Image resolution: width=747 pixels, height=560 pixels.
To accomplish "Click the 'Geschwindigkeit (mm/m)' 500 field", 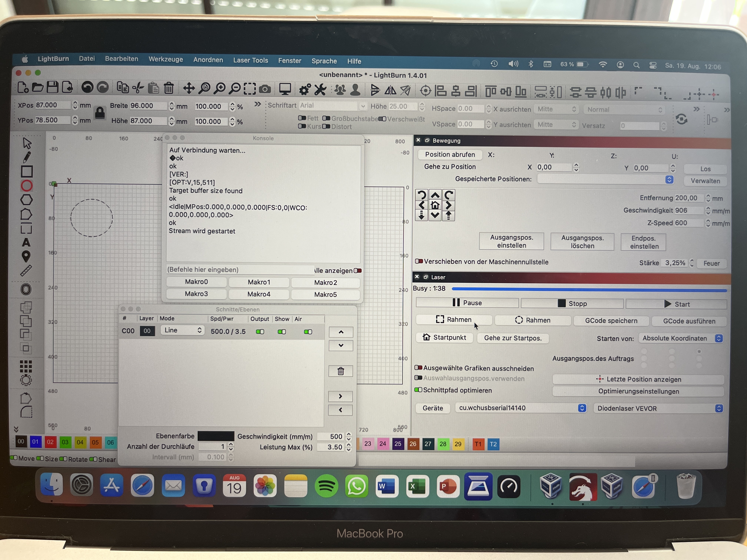I will [331, 436].
